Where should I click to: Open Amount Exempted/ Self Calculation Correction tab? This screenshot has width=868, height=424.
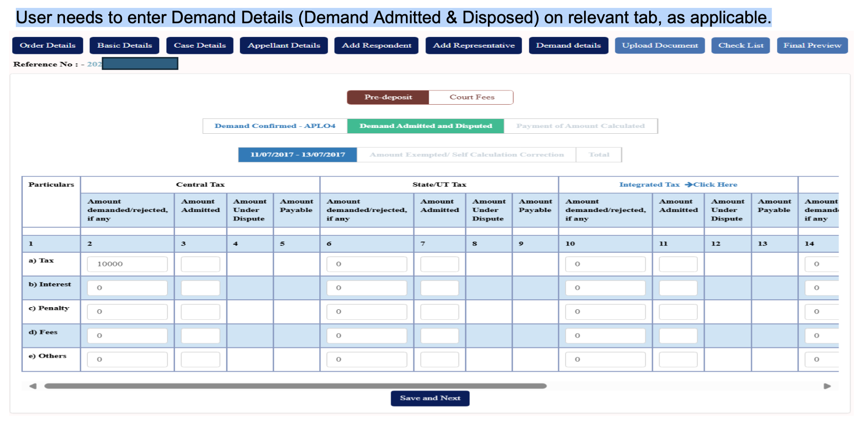pyautogui.click(x=467, y=154)
